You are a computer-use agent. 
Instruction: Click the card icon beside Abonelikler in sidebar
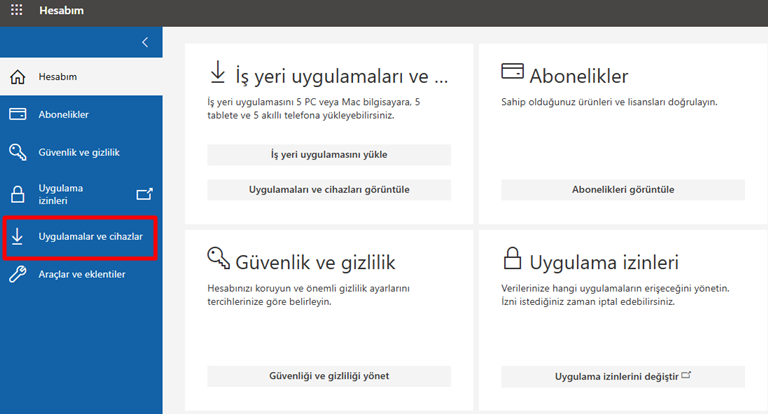18,114
